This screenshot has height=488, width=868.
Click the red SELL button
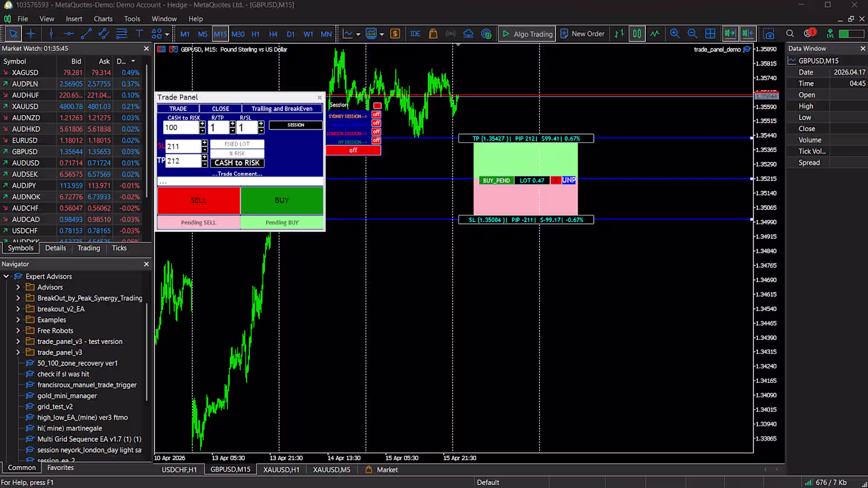click(198, 201)
